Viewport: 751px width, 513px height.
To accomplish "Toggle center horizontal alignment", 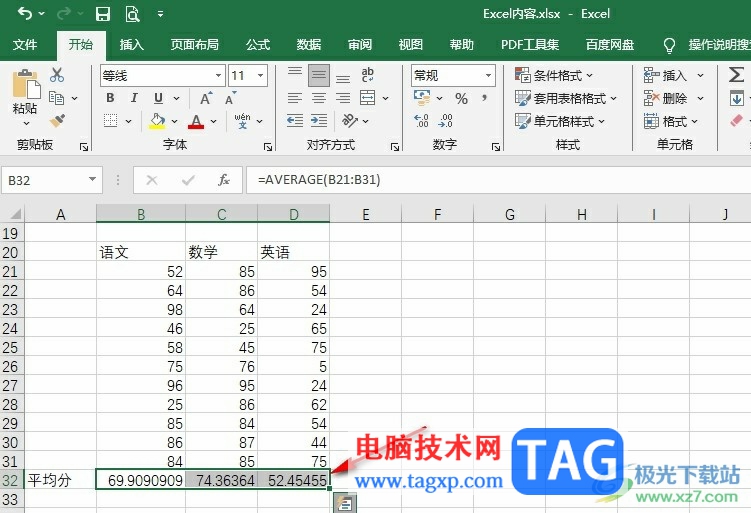I will [x=319, y=98].
